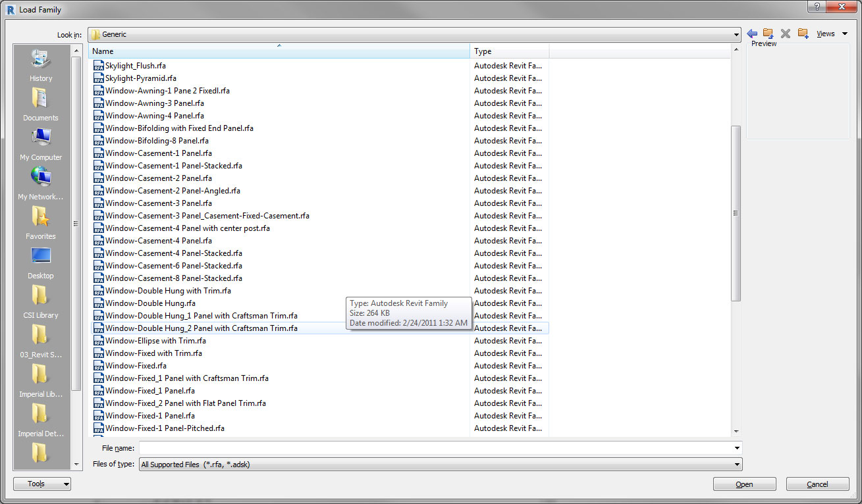The width and height of the screenshot is (862, 504).
Task: Select Window-Double Hung_2 Panel with Craftsman Trim.rfa
Action: pos(202,328)
